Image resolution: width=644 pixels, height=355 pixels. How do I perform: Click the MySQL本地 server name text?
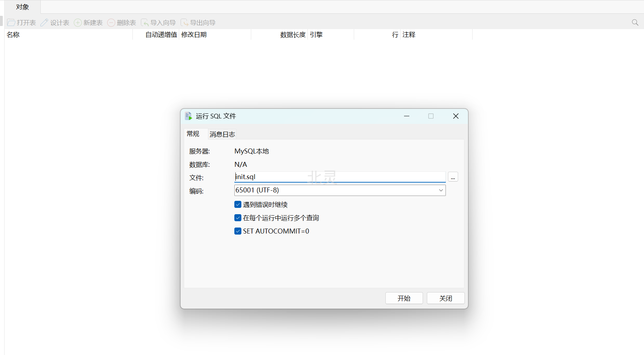[252, 151]
